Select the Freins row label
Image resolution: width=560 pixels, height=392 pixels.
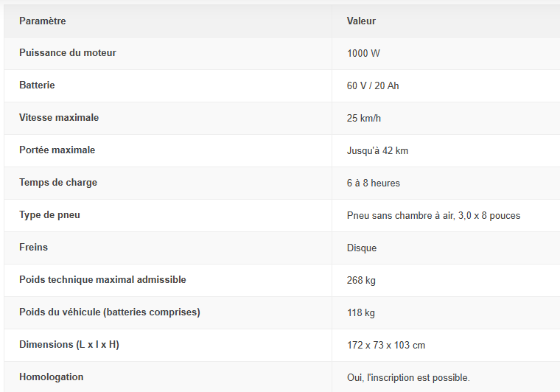[33, 248]
